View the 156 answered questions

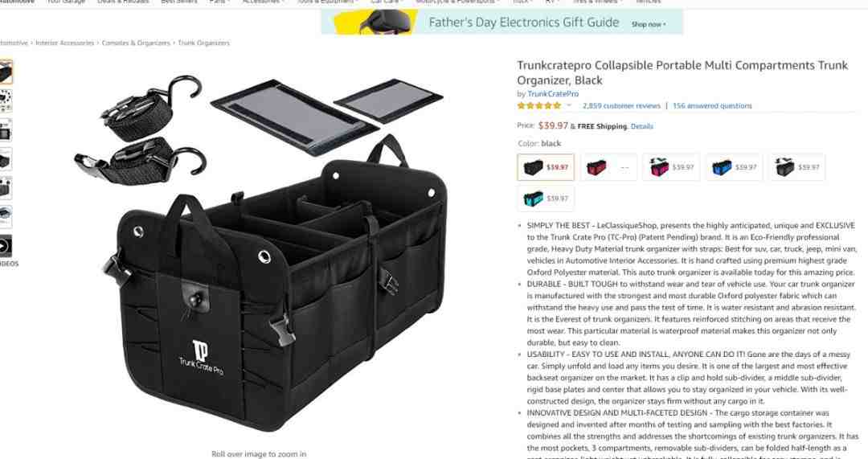click(x=712, y=106)
